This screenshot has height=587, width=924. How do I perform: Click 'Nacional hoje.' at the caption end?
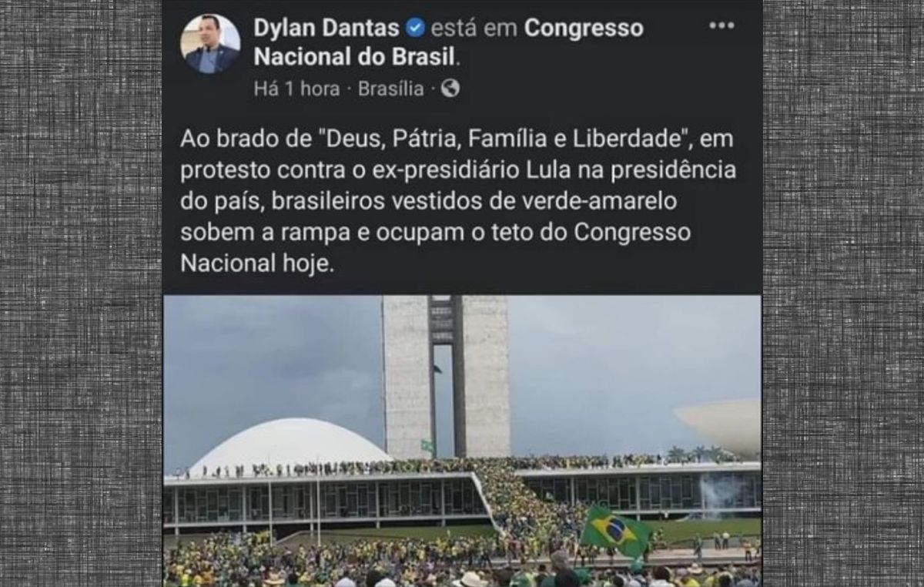(259, 263)
